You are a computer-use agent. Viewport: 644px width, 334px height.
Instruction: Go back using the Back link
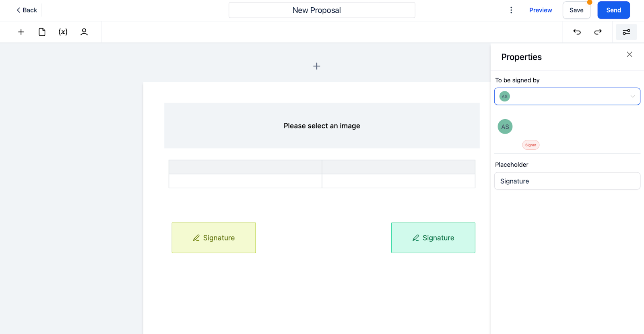27,10
